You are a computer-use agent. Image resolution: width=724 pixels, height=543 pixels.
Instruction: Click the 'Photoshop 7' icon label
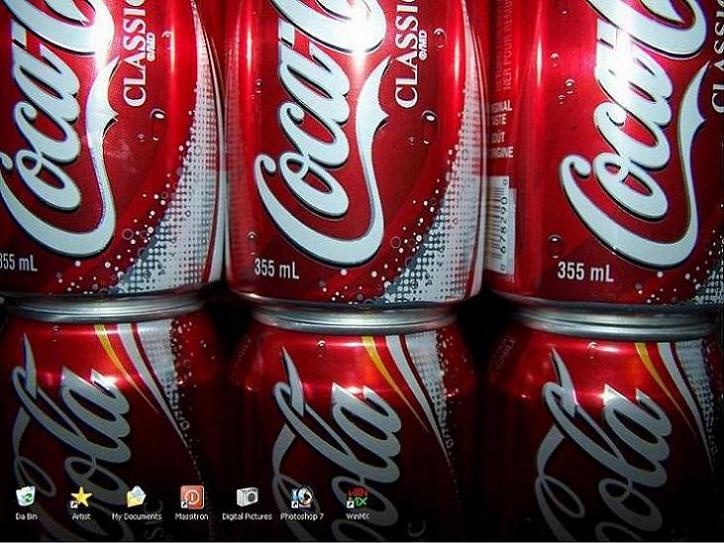coord(302,517)
